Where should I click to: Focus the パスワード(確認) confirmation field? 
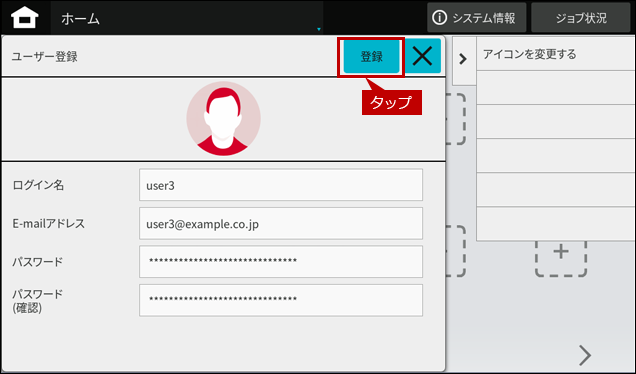pos(281,300)
